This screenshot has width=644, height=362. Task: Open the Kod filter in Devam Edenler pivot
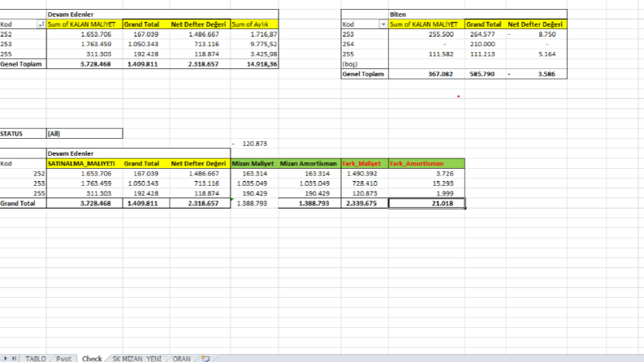pyautogui.click(x=41, y=24)
